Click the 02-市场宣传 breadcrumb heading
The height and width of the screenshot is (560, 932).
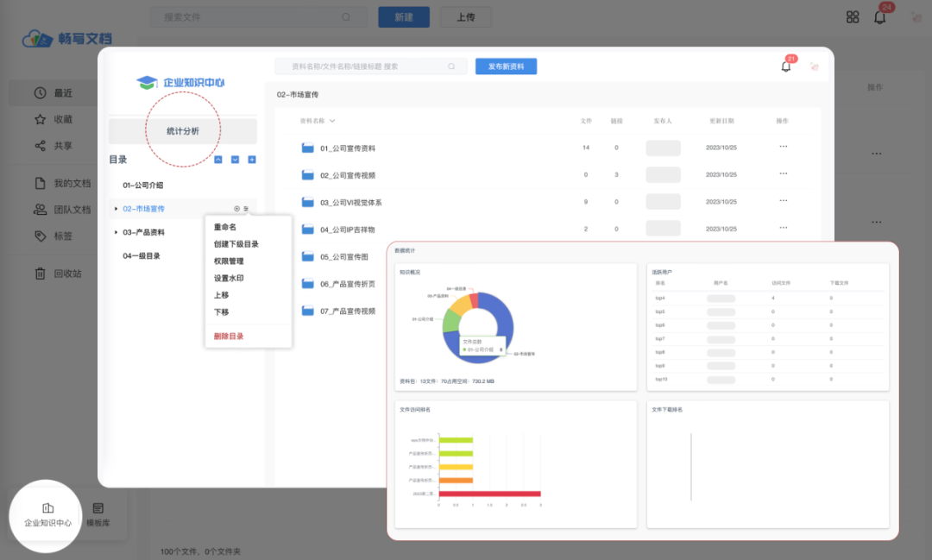tap(297, 95)
